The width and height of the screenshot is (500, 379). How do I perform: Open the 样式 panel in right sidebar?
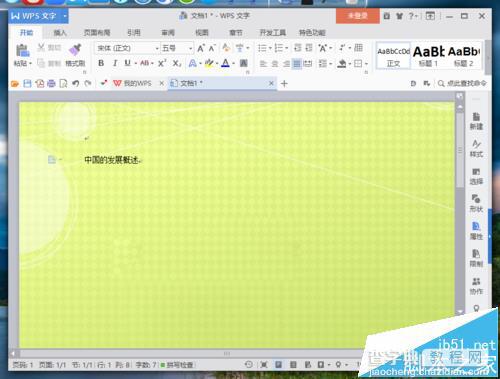(x=476, y=149)
